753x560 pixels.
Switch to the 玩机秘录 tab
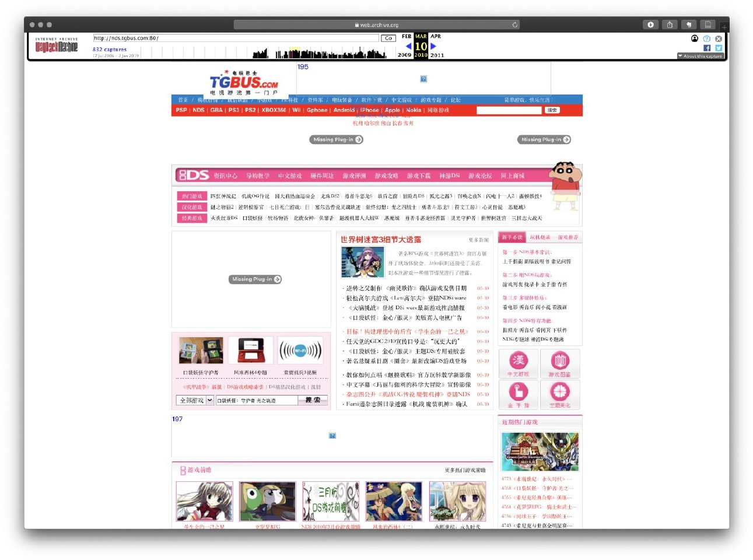[x=540, y=237]
